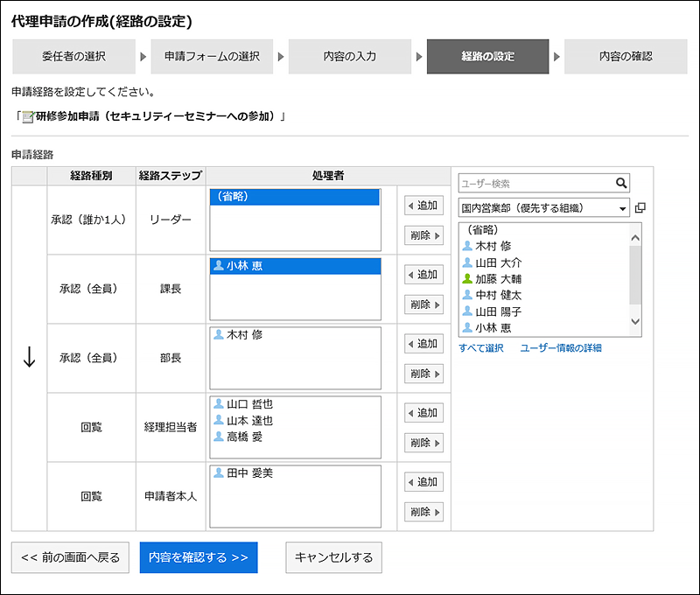Viewport: 700px width, 595px height.
Task: Click the 内容を確認する button
Action: [x=199, y=557]
